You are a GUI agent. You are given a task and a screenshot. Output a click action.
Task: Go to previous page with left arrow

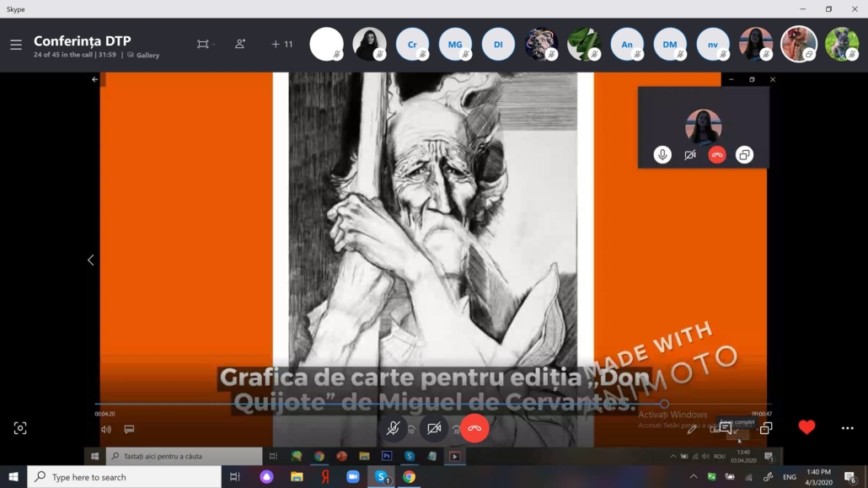(x=91, y=260)
